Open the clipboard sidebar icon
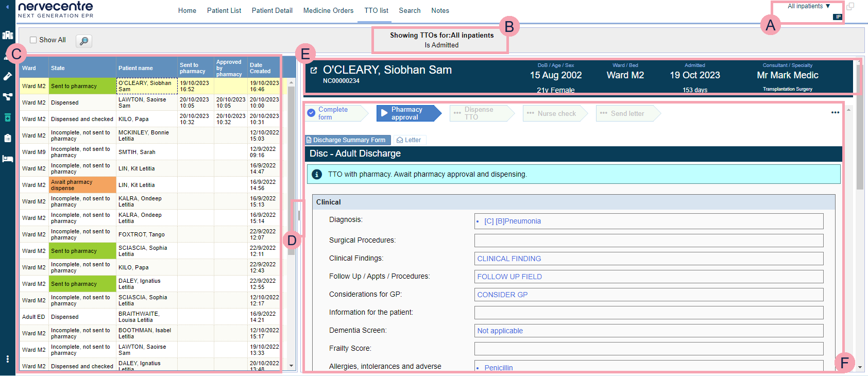This screenshot has height=376, width=868. pos(8,138)
